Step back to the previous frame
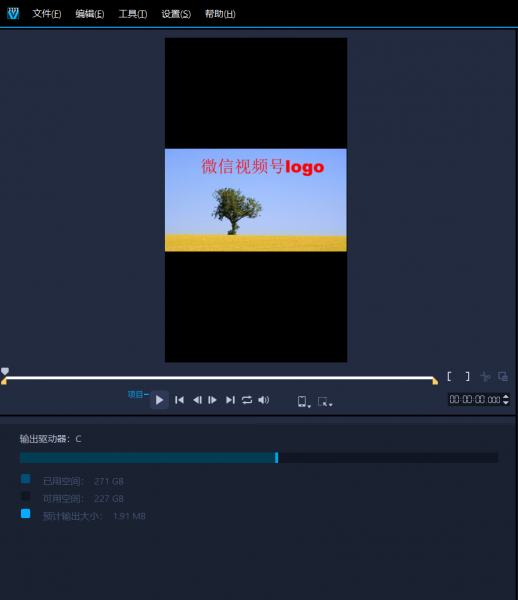518x600 pixels. (x=197, y=400)
